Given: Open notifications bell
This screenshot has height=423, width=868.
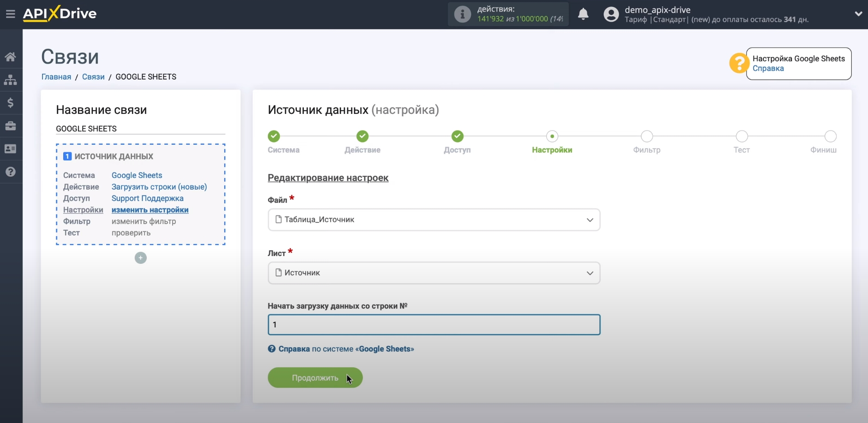Looking at the screenshot, I should [583, 14].
